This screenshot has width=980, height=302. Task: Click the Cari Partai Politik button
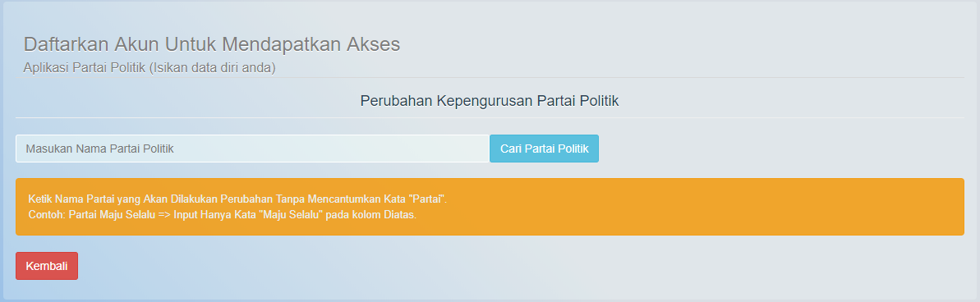click(544, 149)
